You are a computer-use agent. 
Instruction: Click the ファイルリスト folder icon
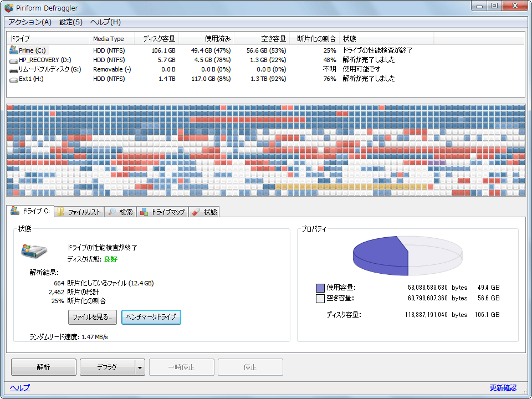click(x=61, y=212)
